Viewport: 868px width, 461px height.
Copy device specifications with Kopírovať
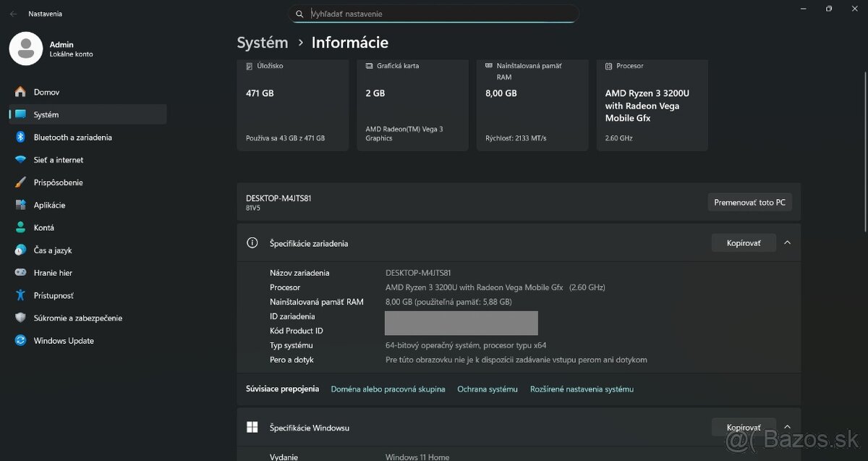tap(744, 242)
